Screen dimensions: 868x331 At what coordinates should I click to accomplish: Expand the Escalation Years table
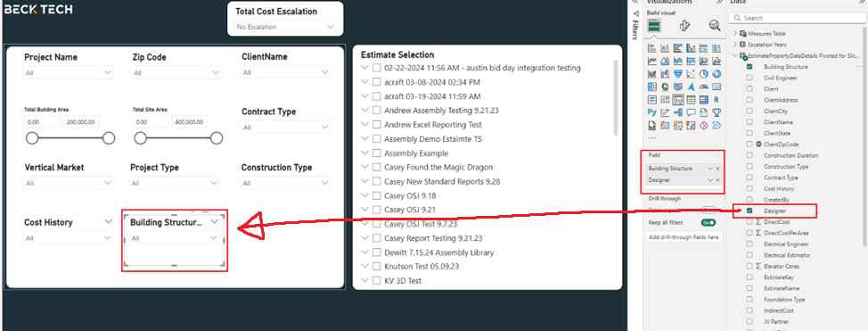pos(734,45)
